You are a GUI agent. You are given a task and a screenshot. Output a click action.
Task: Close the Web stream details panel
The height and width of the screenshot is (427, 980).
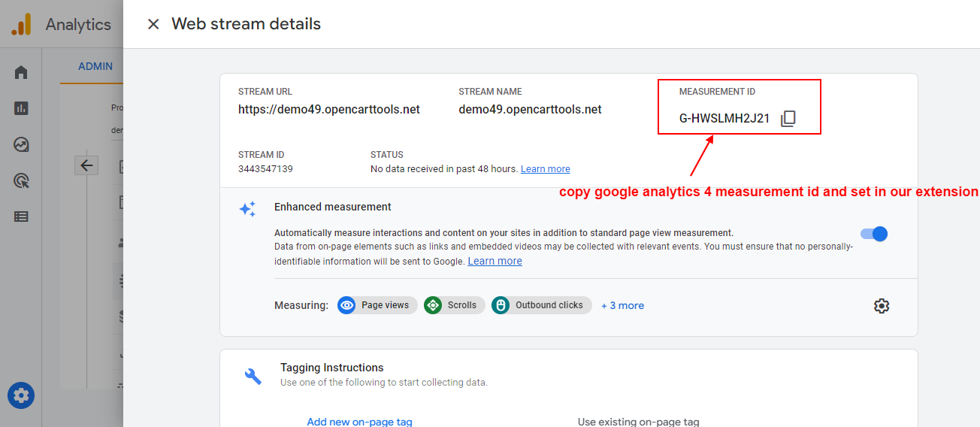[x=153, y=24]
